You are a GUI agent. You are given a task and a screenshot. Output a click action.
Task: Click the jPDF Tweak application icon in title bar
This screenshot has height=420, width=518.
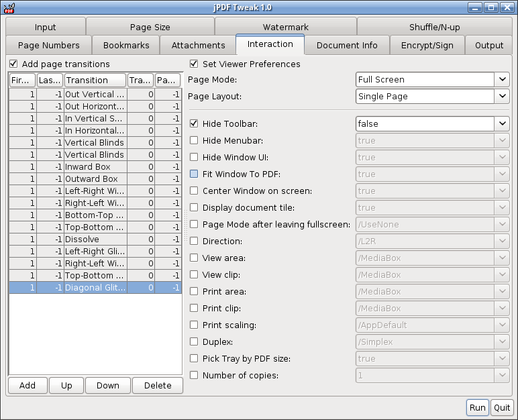pos(9,7)
